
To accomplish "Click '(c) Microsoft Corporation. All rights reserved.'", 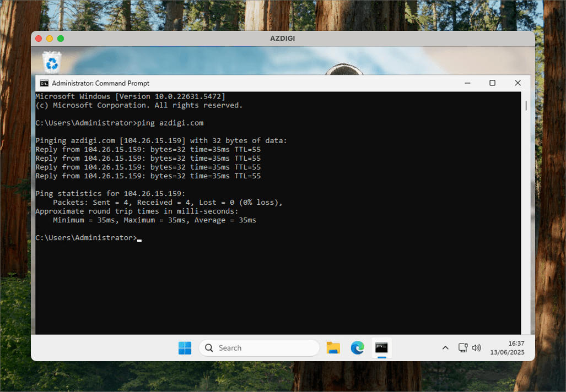I will pyautogui.click(x=139, y=105).
